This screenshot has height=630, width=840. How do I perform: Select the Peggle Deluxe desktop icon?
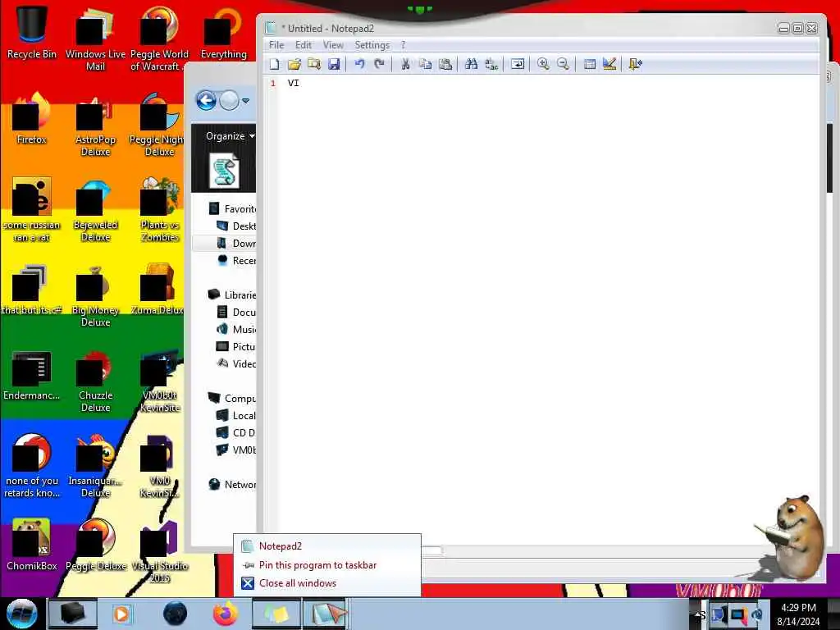(x=95, y=545)
